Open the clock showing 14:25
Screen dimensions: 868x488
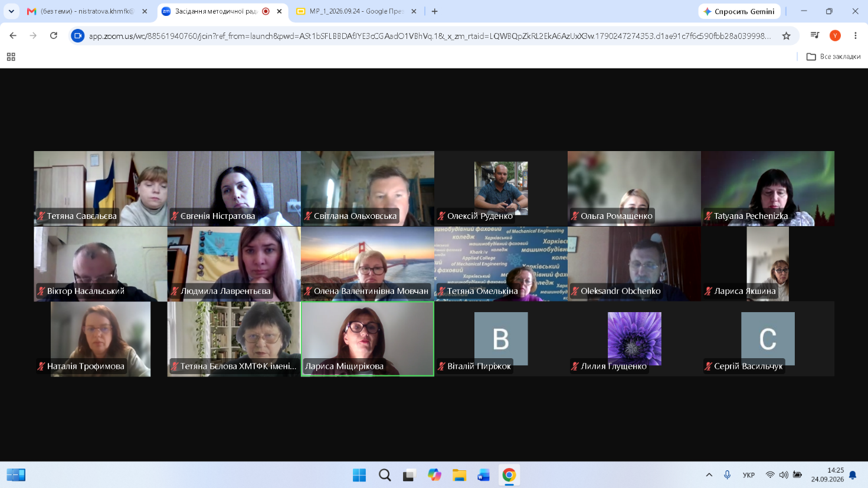(827, 475)
